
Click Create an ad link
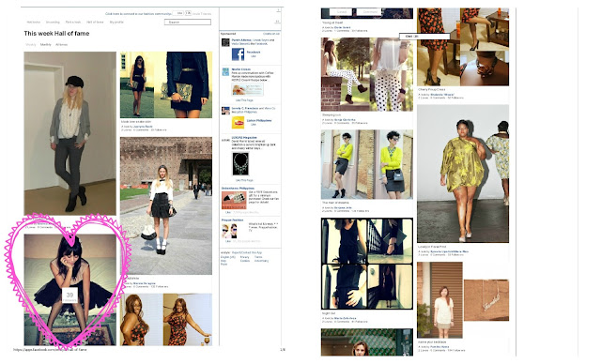(271, 34)
